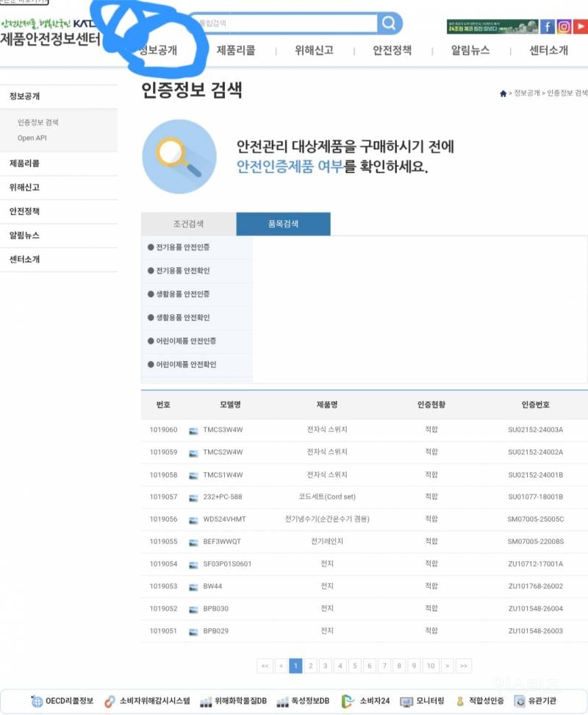Expand 위해신고 in left sidebar
The image size is (588, 715).
pyautogui.click(x=59, y=188)
